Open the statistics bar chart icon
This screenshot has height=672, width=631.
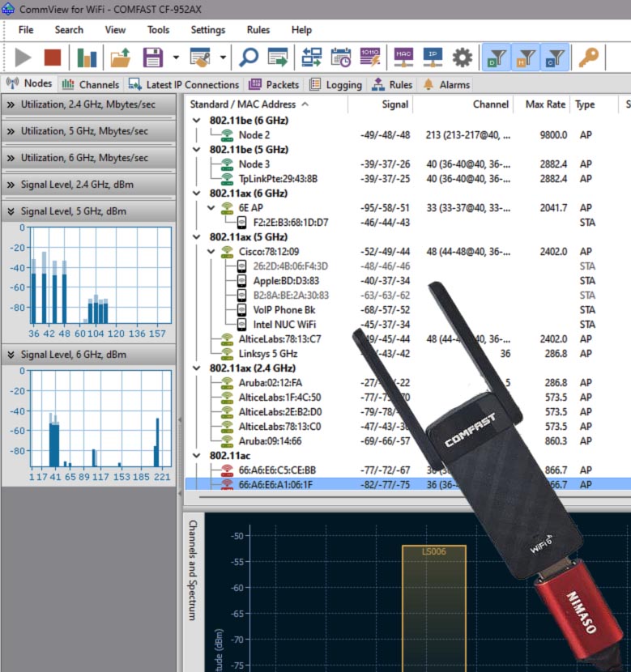pos(87,57)
